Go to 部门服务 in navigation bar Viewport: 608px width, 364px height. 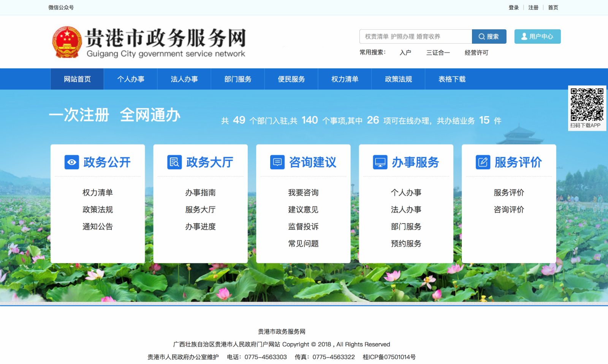[x=238, y=79]
